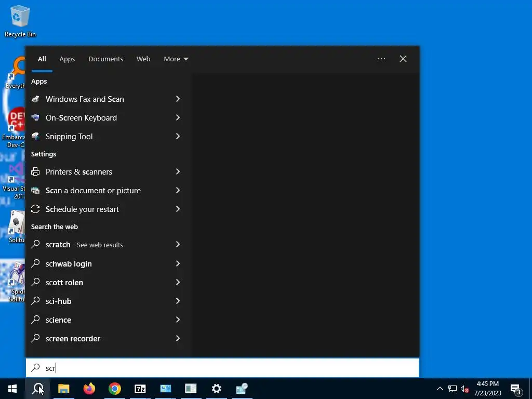This screenshot has height=399, width=532.
Task: Click the Schedule your restart refresh icon
Action: click(35, 209)
